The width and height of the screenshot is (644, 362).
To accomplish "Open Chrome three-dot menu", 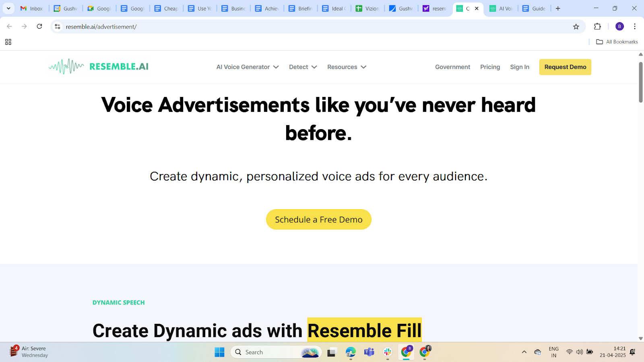I will (x=635, y=27).
